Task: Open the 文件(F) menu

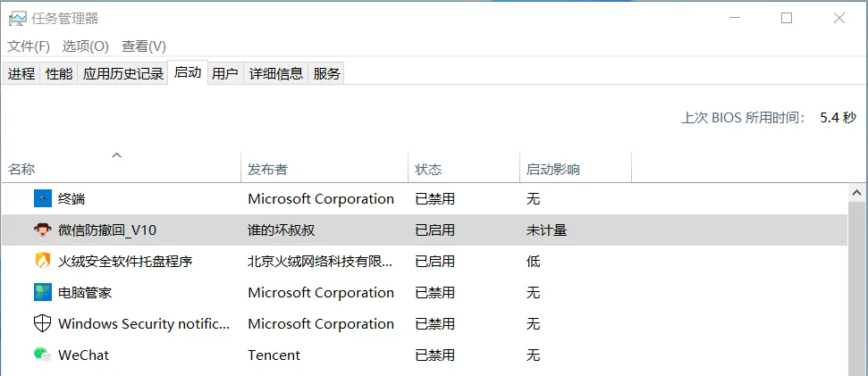Action: click(x=29, y=46)
